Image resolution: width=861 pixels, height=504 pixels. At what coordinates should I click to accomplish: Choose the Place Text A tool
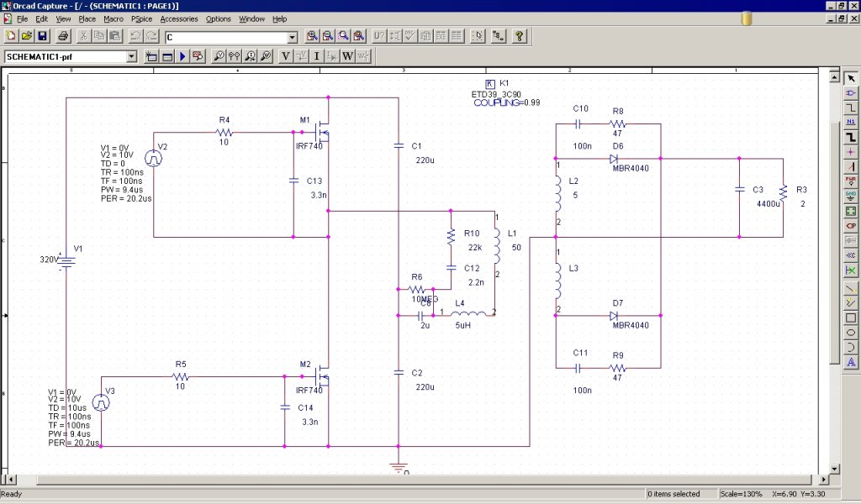[x=851, y=362]
